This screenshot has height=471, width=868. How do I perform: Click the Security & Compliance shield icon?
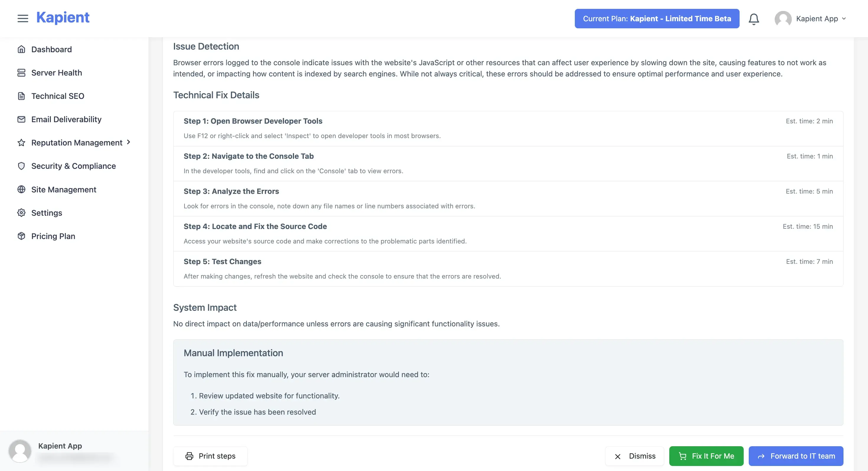click(x=21, y=166)
